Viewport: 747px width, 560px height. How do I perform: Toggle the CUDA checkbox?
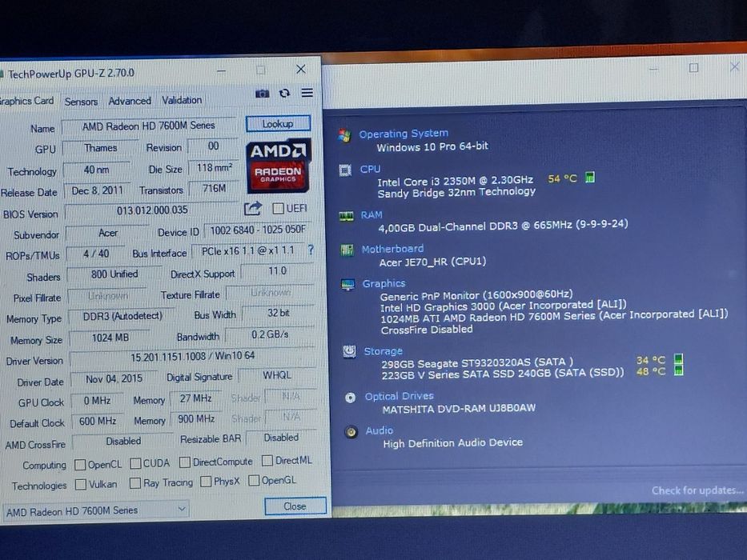pyautogui.click(x=135, y=463)
